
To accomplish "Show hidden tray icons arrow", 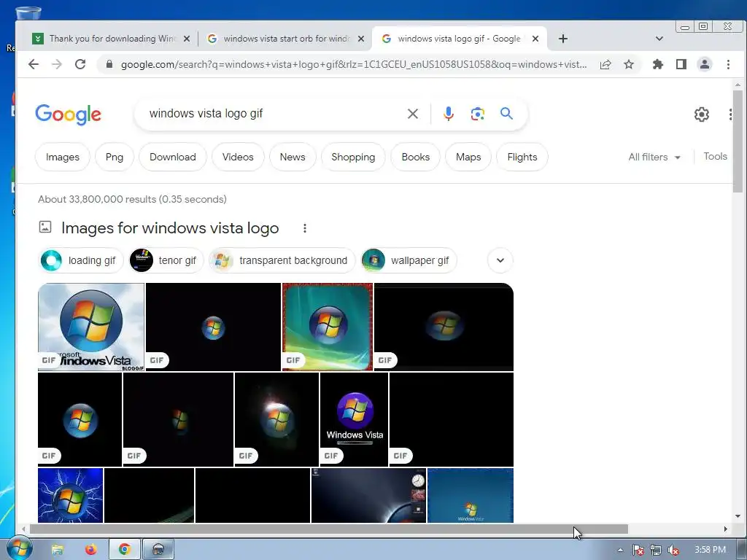I will click(x=620, y=550).
